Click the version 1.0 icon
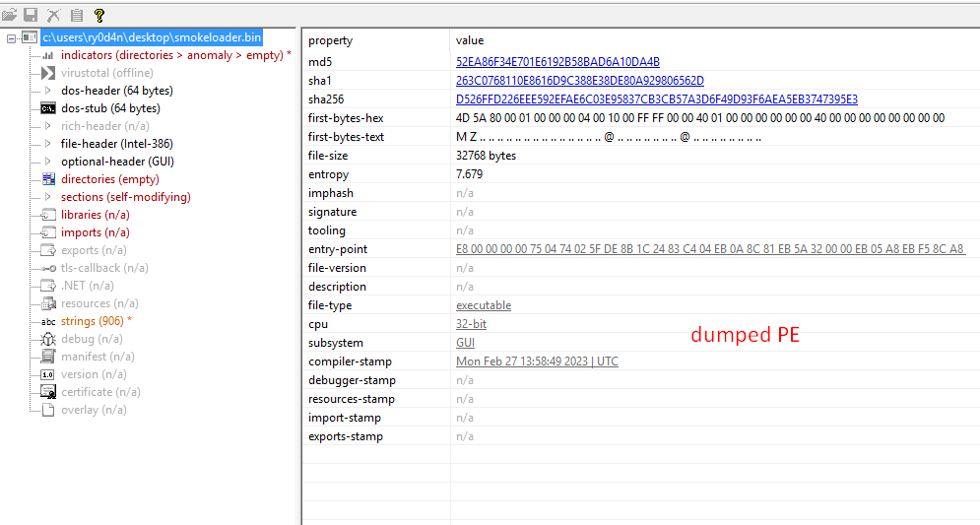This screenshot has height=525, width=980. click(x=48, y=374)
